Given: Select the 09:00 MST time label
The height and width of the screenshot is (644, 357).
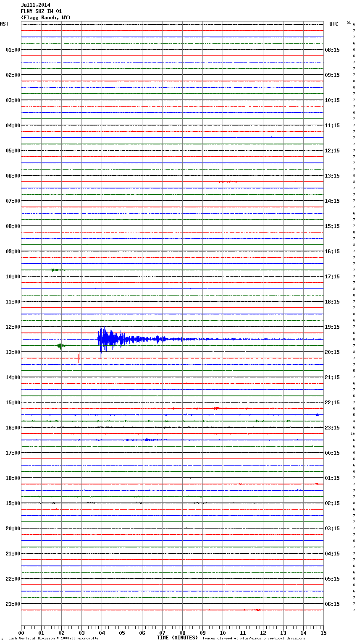Looking at the screenshot, I should coord(13,251).
